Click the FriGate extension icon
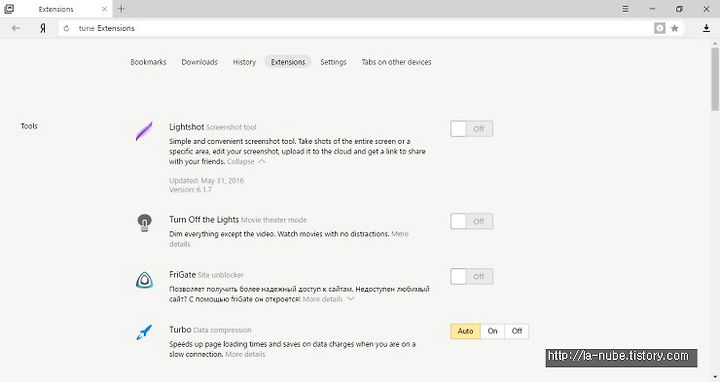 point(144,280)
